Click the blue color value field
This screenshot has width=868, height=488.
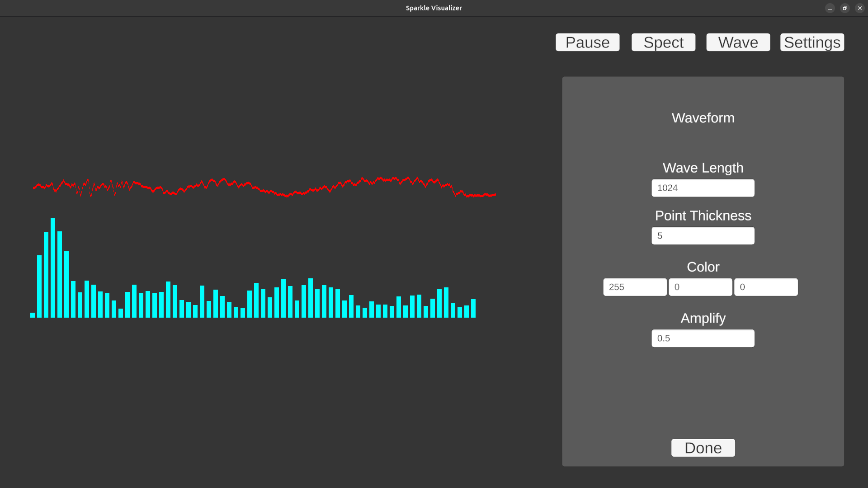[x=766, y=287]
